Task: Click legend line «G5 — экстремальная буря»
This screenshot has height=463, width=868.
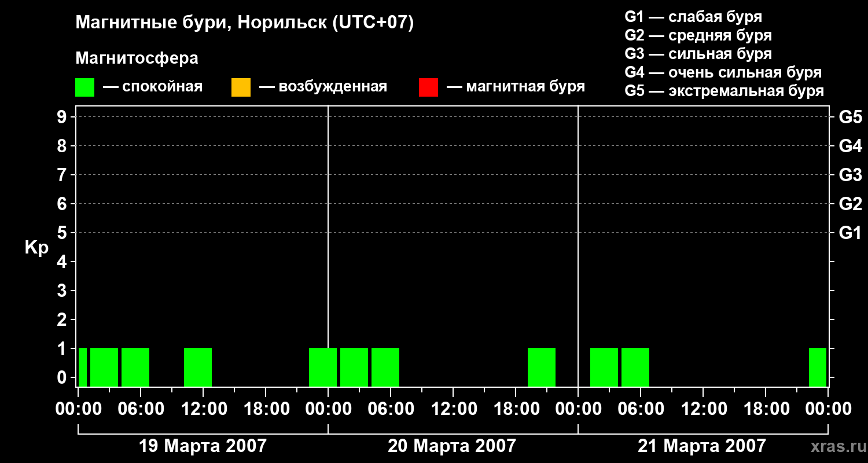Action: coord(724,91)
